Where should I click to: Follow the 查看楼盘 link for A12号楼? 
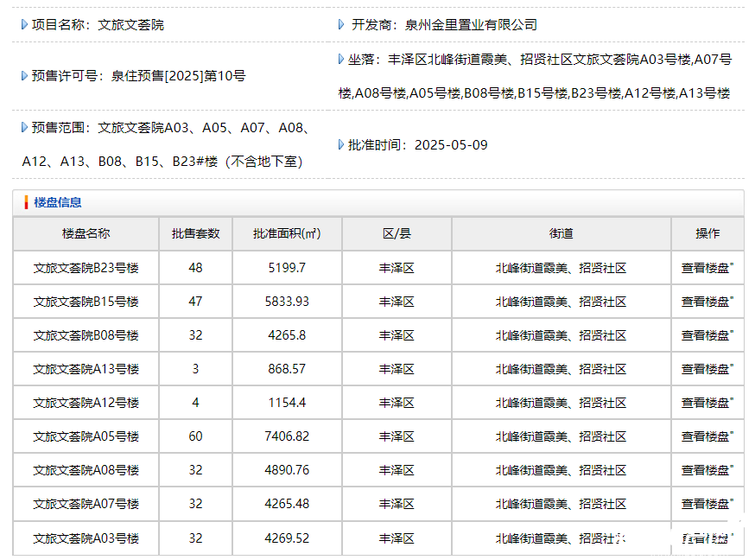pyautogui.click(x=707, y=403)
